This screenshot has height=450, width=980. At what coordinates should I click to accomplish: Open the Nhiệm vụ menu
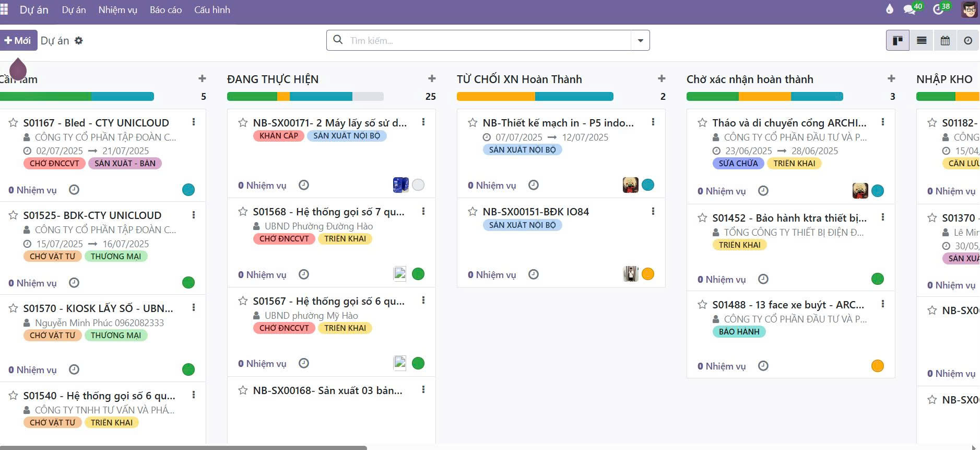[x=117, y=10]
